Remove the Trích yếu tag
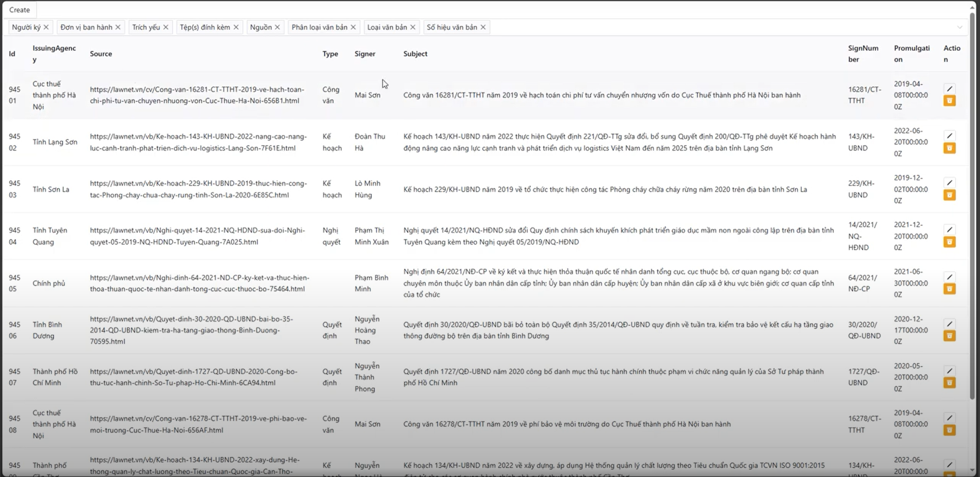Viewport: 980px width, 477px height. (x=166, y=27)
